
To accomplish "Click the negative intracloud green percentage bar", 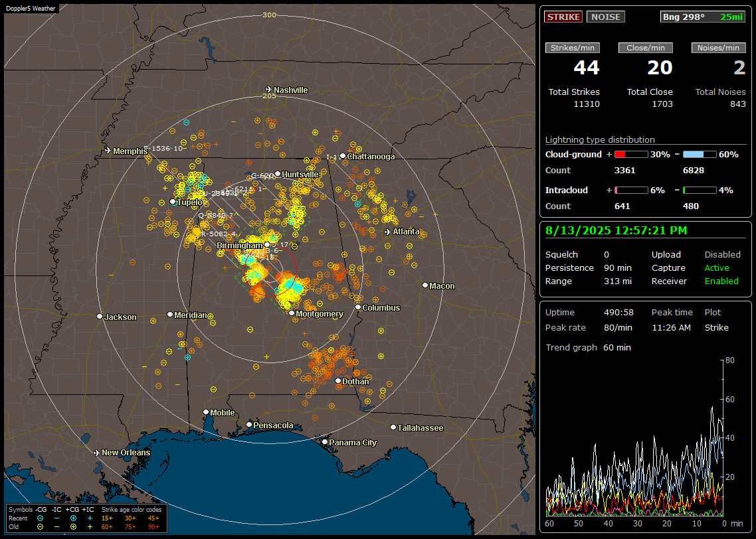I will [x=700, y=191].
